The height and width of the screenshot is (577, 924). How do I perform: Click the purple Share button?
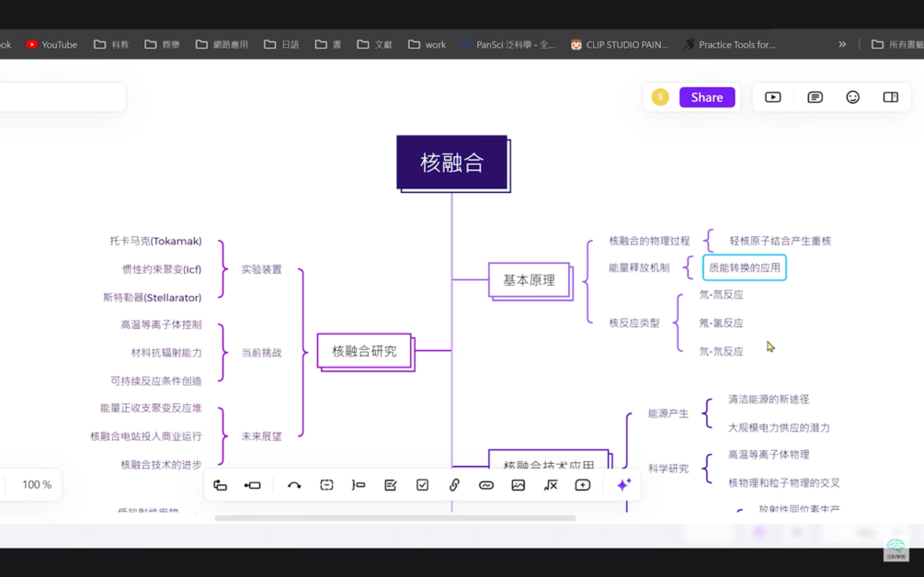coord(707,97)
